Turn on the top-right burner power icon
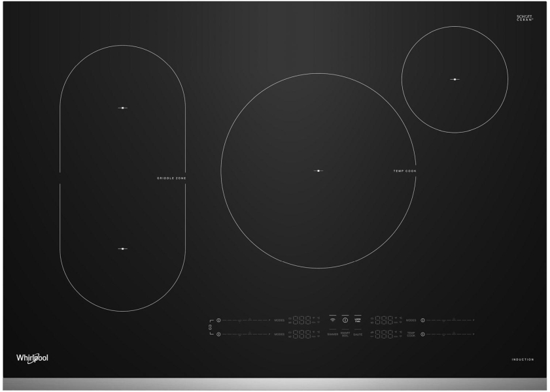 pos(423,320)
